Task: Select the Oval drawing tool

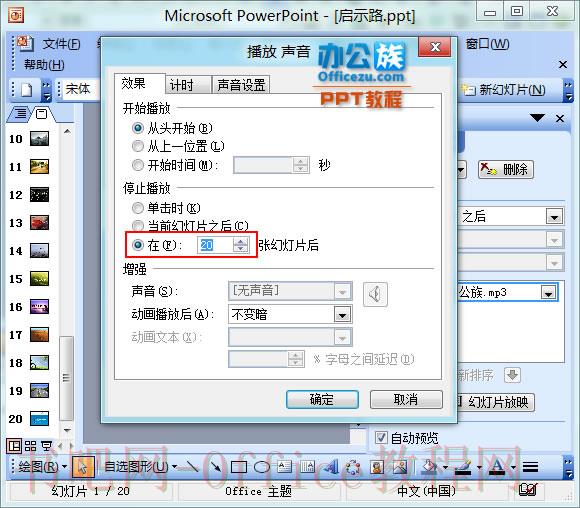Action: click(262, 467)
